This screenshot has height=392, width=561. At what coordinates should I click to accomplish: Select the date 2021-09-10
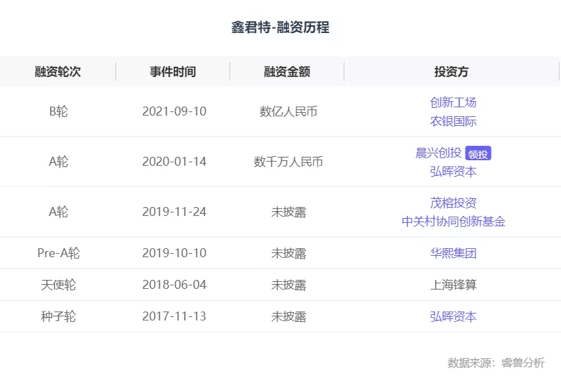pos(174,111)
